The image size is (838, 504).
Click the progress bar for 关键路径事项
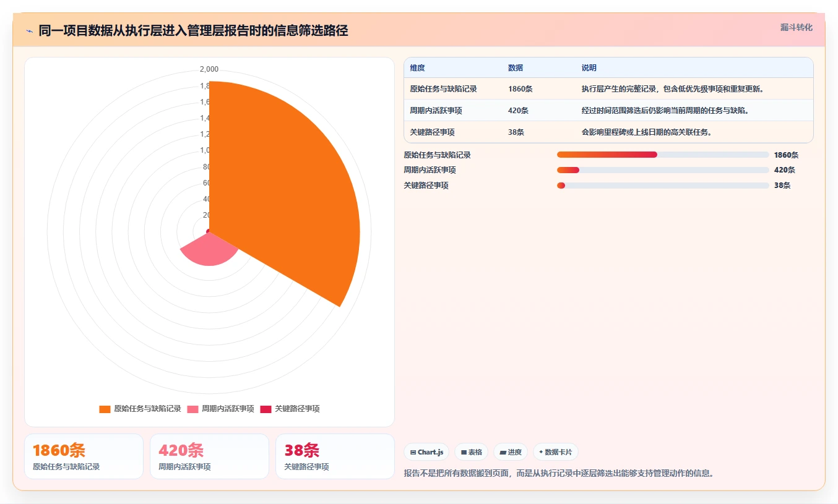click(663, 186)
